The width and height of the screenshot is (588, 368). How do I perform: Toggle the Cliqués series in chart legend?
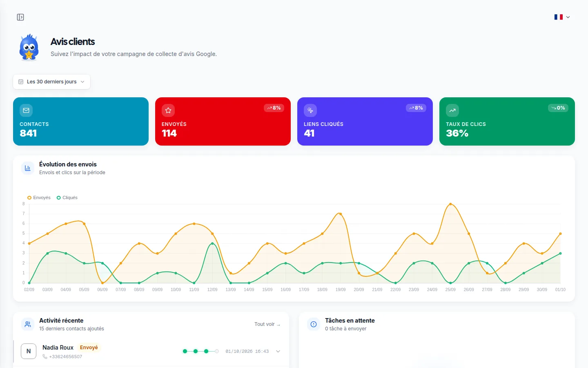67,197
